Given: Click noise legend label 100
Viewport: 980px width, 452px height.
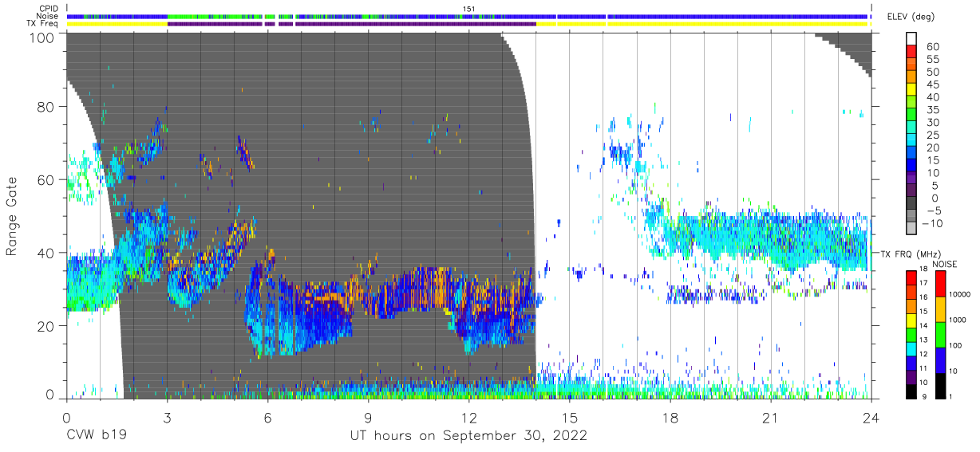Looking at the screenshot, I should coord(954,345).
